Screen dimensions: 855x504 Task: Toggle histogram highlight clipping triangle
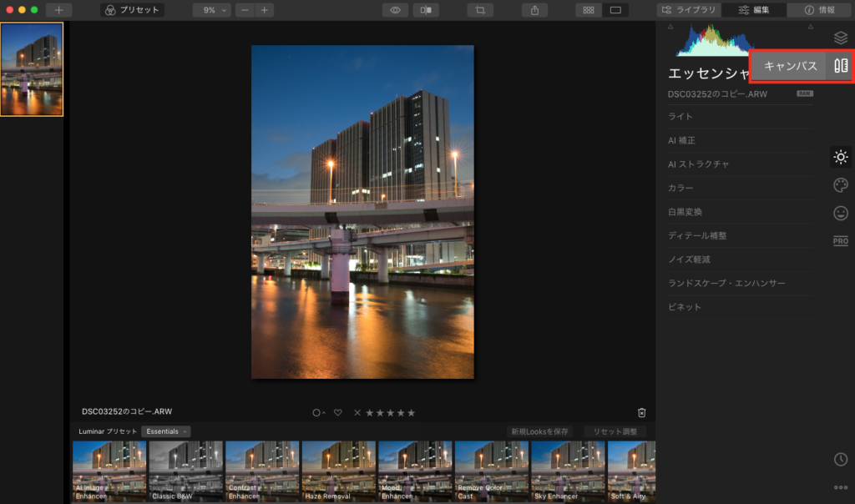(810, 27)
